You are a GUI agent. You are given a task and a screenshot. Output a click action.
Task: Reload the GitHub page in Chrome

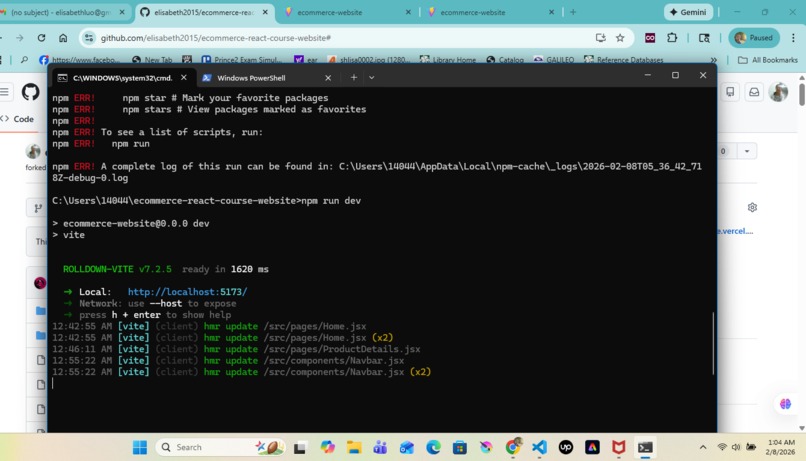(x=41, y=38)
